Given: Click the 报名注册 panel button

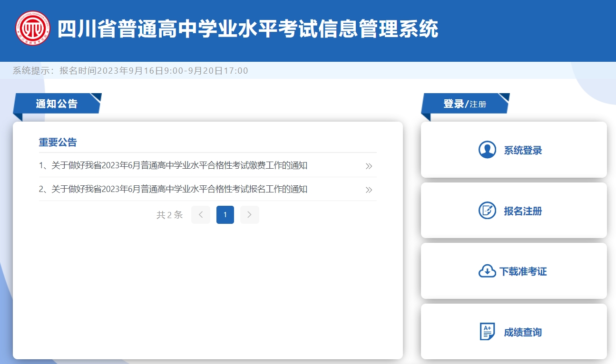Looking at the screenshot, I should pos(514,211).
